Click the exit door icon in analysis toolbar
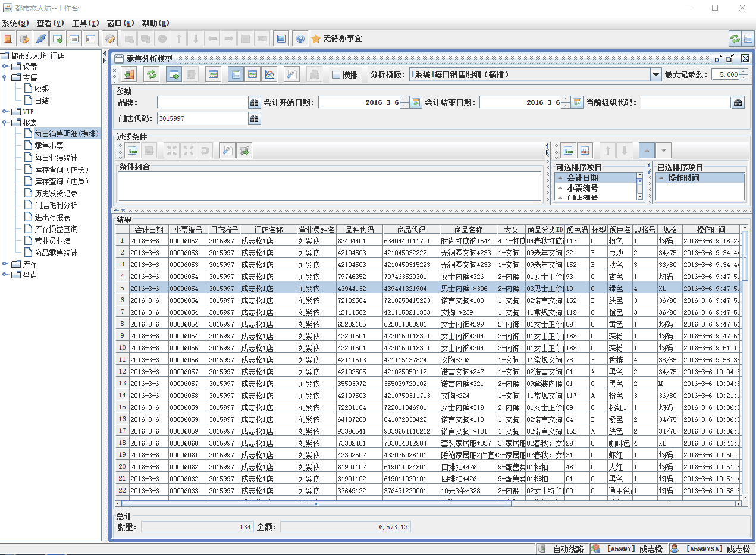Image resolution: width=756 pixels, height=555 pixels. click(x=128, y=74)
